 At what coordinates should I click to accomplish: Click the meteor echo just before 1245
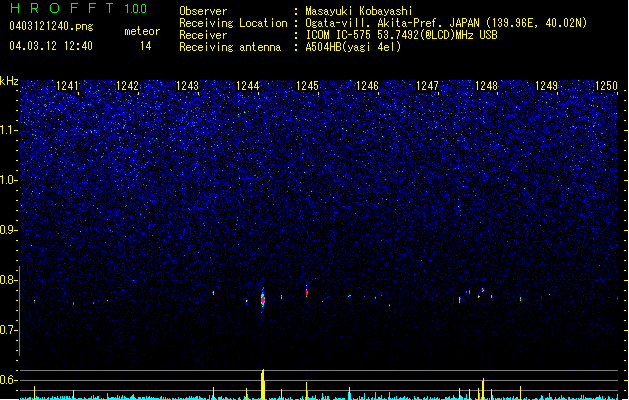306,292
